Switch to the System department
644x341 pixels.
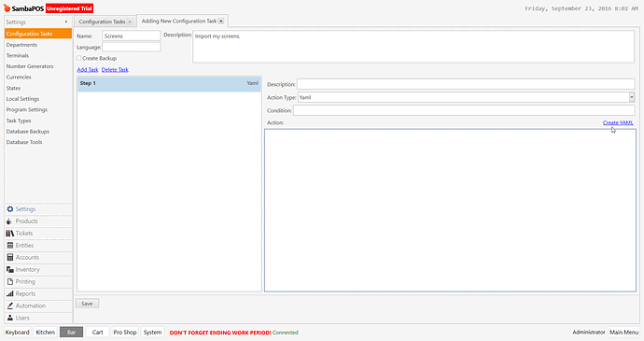[x=152, y=333]
